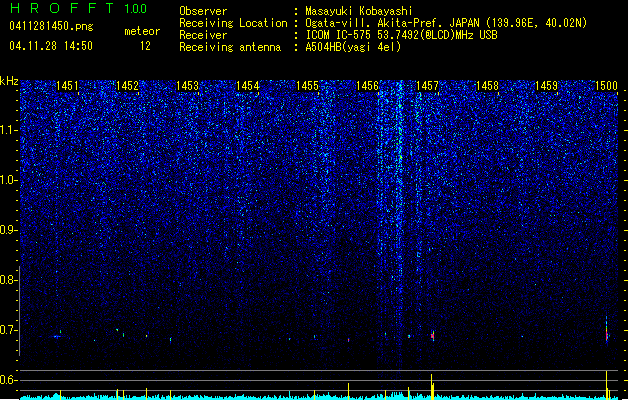Screen dimensions: 629x400
Task: Click the 1458 time marker
Action: tap(487, 86)
